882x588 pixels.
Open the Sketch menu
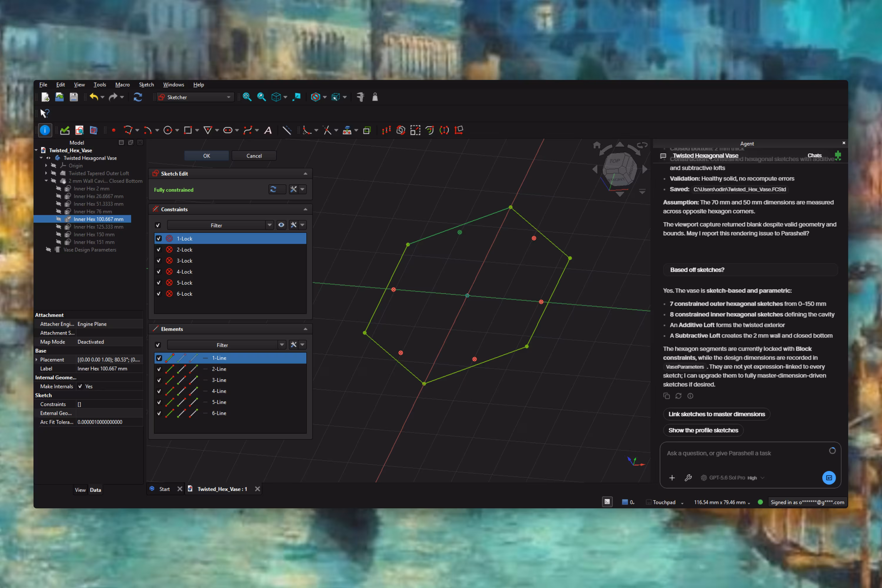click(x=146, y=85)
